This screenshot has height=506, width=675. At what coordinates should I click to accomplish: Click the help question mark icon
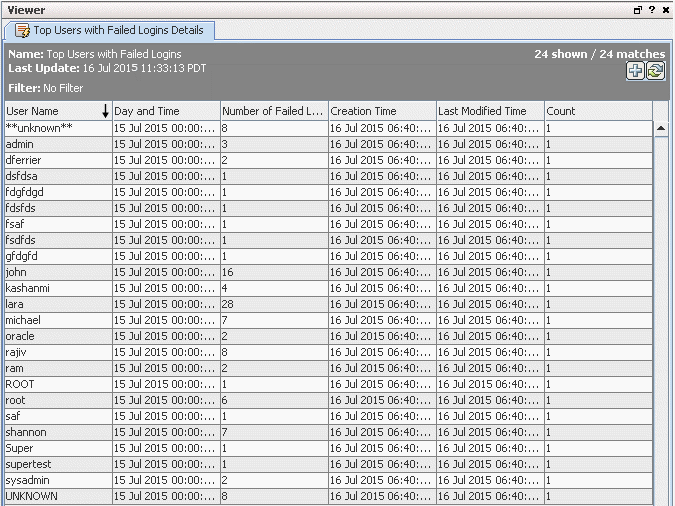(651, 9)
